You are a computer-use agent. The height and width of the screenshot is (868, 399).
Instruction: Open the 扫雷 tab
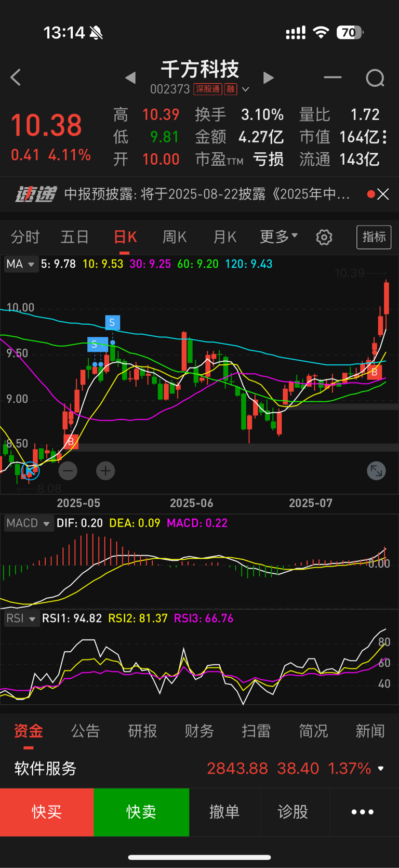256,731
